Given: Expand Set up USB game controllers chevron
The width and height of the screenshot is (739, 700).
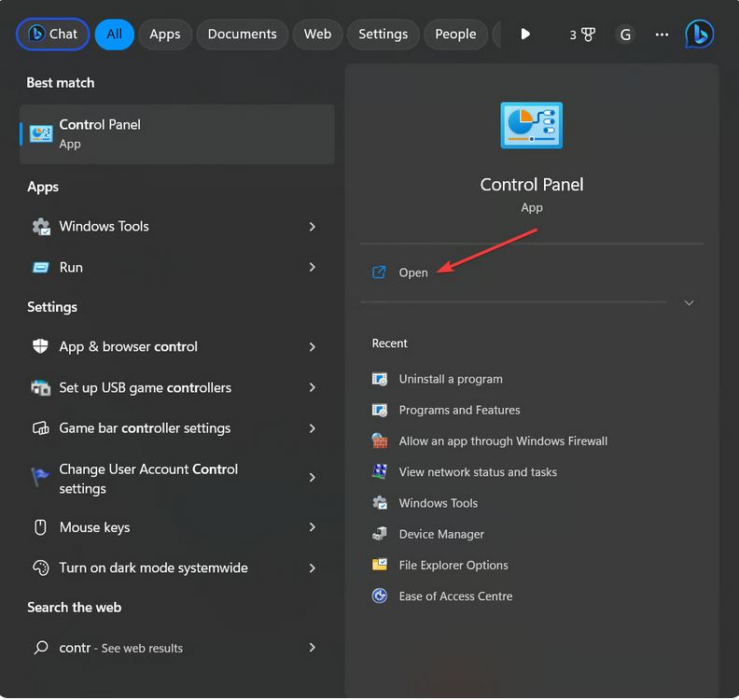Looking at the screenshot, I should 312,387.
